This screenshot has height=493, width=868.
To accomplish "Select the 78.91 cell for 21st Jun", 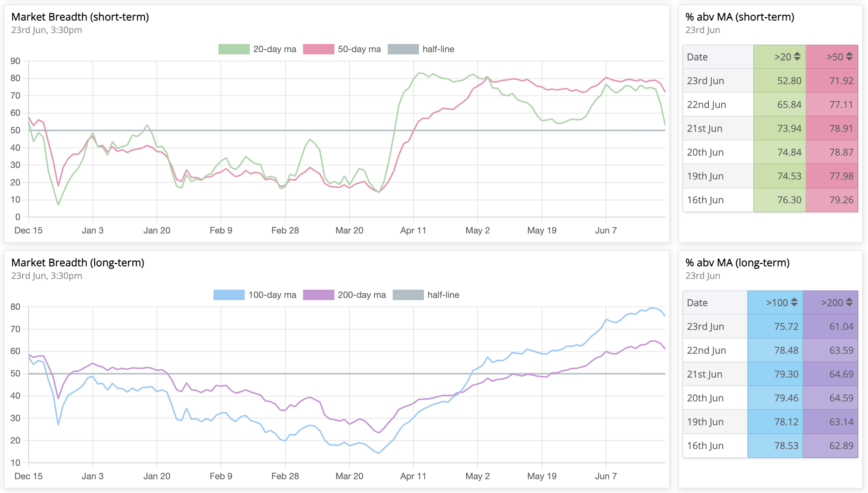I will (832, 128).
